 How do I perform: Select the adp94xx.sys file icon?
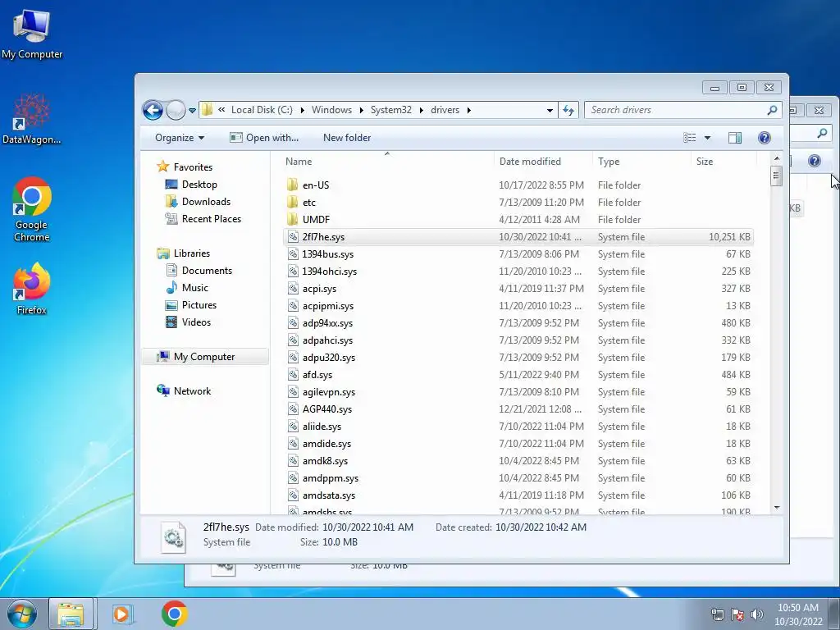tap(293, 323)
